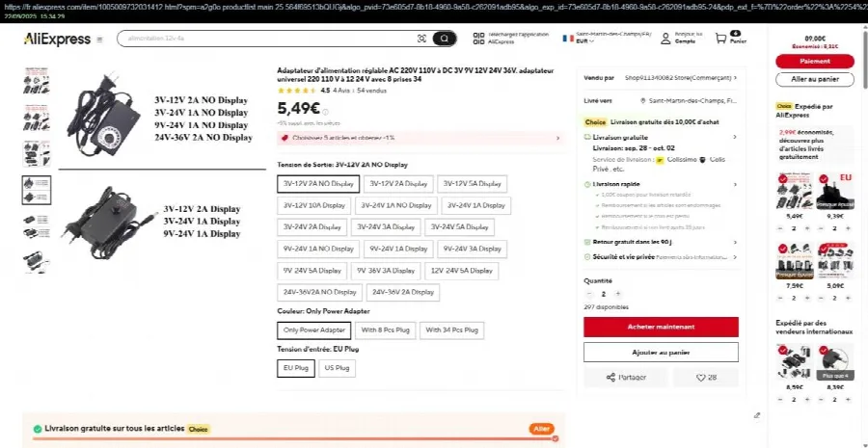Click the minus icon under the 8,59€ cart item
The height and width of the screenshot is (448, 868).
(x=780, y=399)
